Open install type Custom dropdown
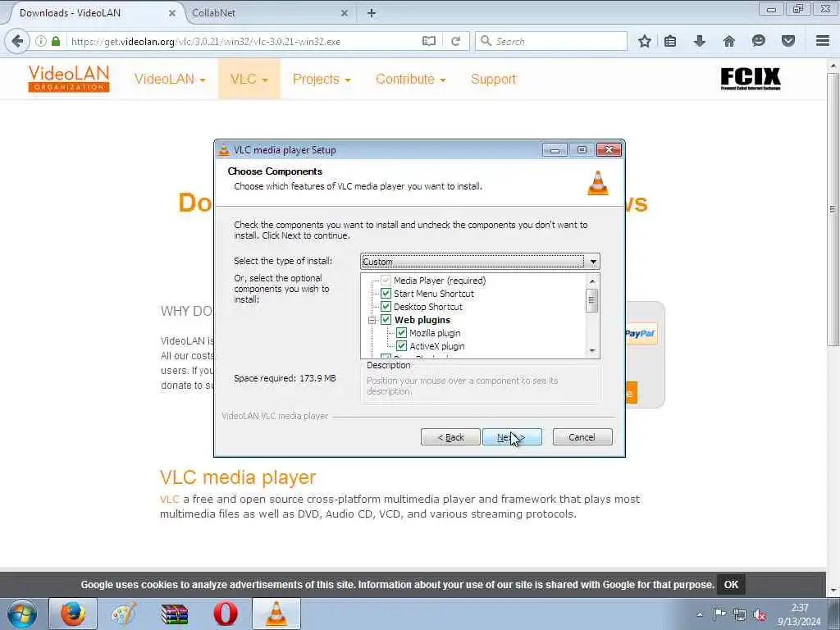This screenshot has width=840, height=630. point(480,262)
